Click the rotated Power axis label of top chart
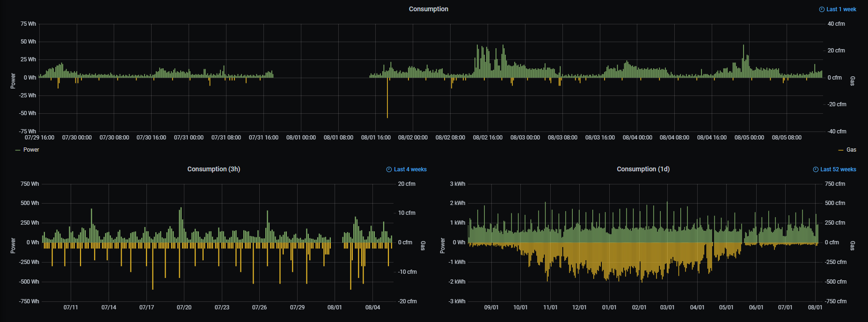Image resolution: width=868 pixels, height=322 pixels. (x=13, y=80)
